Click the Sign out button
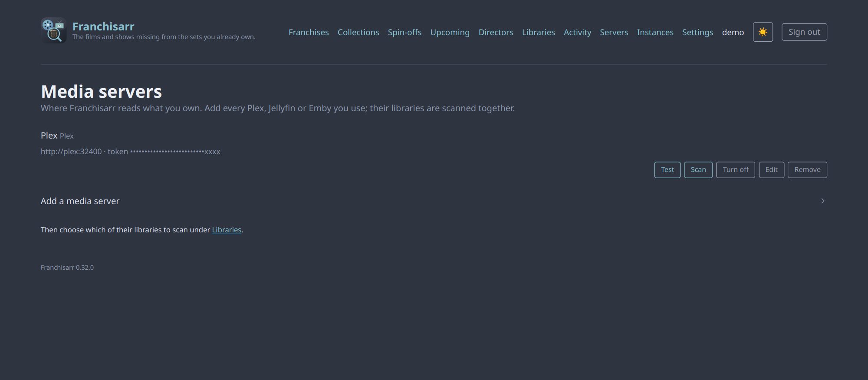This screenshot has width=868, height=380. [x=804, y=32]
